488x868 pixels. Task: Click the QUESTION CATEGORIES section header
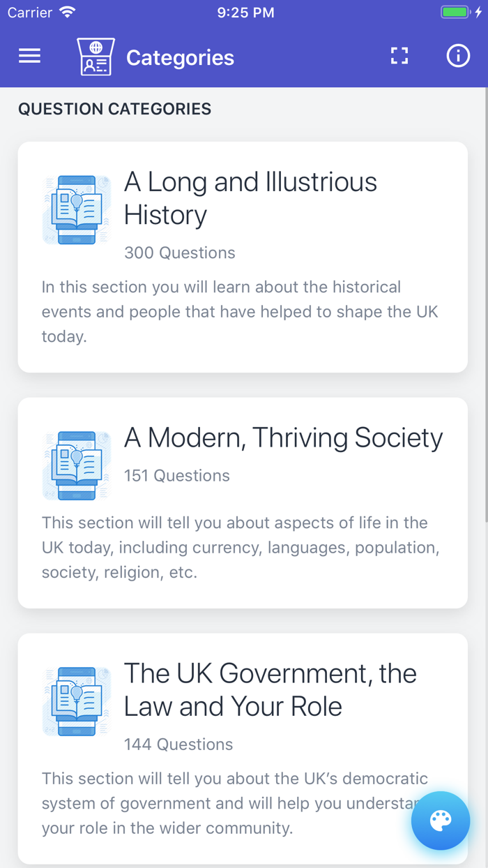[x=115, y=109]
